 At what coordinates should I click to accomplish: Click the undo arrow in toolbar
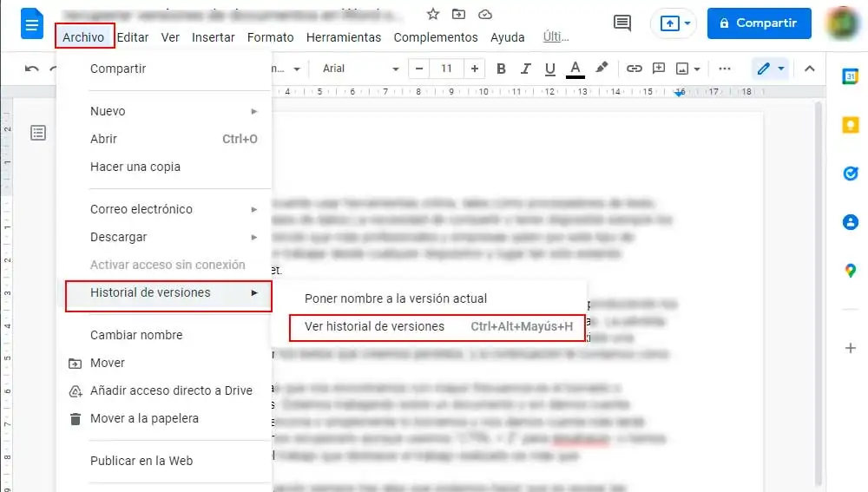click(31, 69)
